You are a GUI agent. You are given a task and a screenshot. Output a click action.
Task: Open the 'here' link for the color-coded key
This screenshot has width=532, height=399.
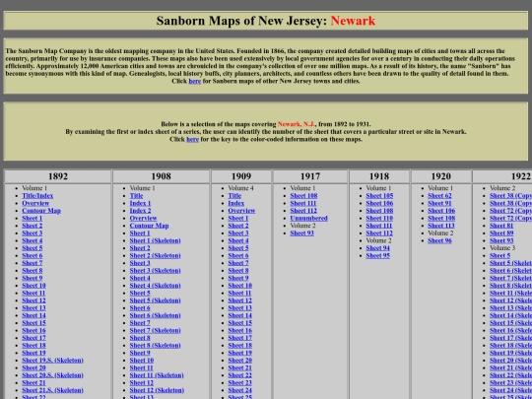192,139
